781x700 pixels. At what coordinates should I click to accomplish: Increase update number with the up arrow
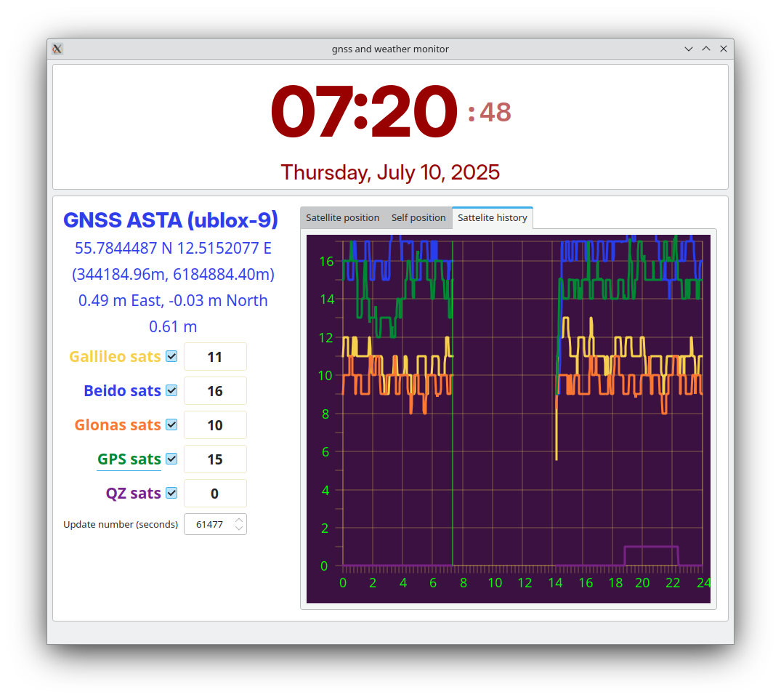[239, 520]
